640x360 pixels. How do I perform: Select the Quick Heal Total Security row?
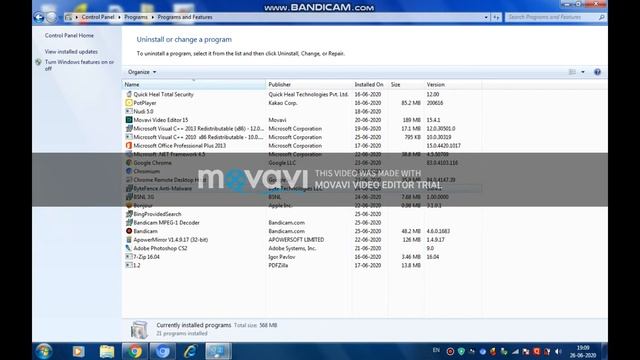click(302, 94)
